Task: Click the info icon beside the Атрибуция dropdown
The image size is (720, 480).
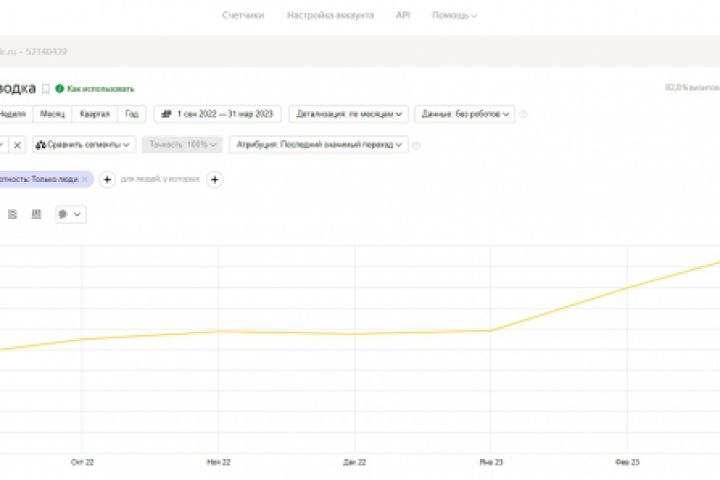Action: tap(416, 145)
